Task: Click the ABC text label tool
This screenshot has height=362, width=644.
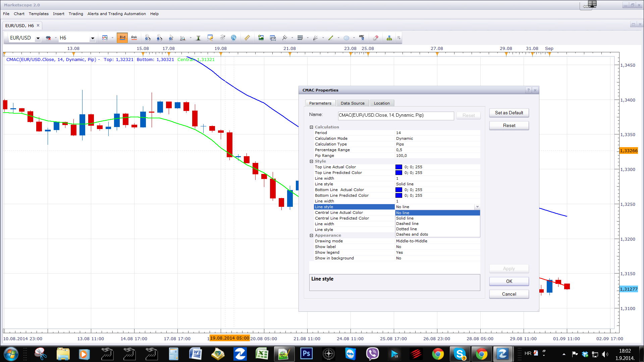Action: coord(362,38)
